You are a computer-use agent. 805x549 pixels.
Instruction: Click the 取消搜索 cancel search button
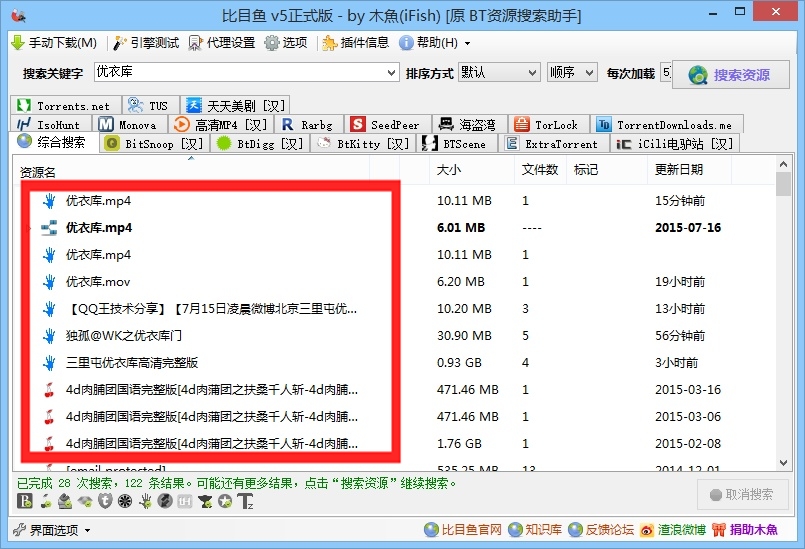742,495
